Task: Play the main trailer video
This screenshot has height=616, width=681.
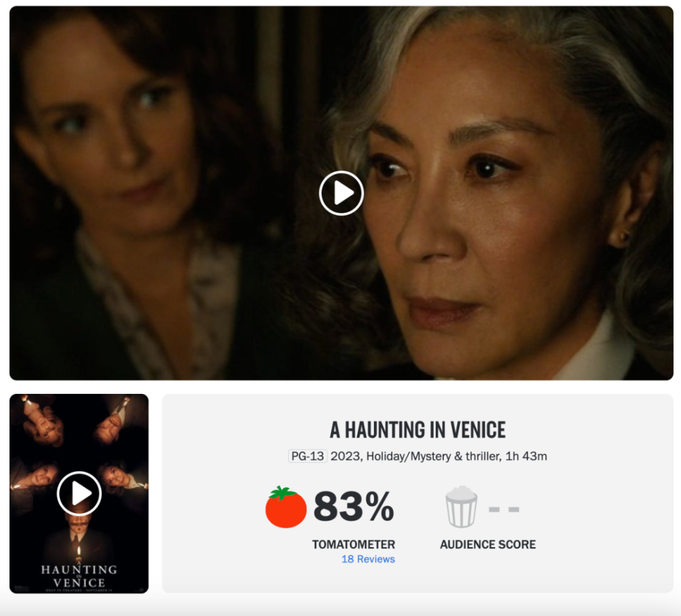Action: (x=341, y=193)
